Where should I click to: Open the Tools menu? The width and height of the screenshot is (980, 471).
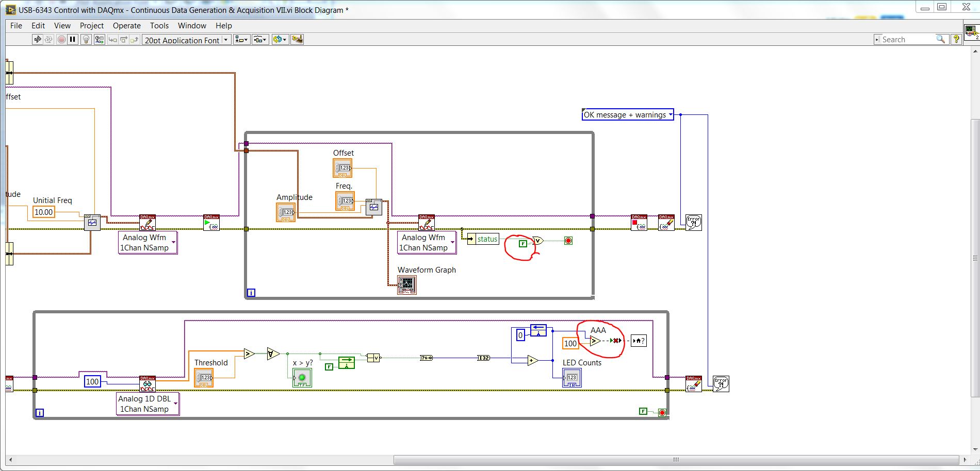pos(159,26)
